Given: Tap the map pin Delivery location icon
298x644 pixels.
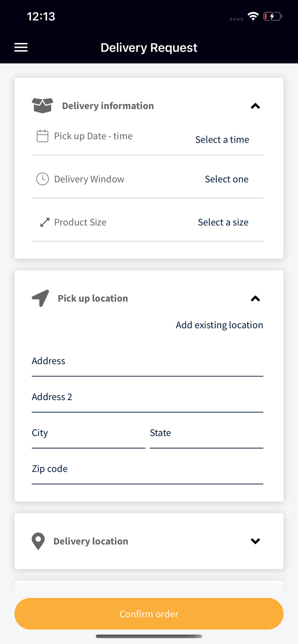Looking at the screenshot, I should (x=38, y=541).
